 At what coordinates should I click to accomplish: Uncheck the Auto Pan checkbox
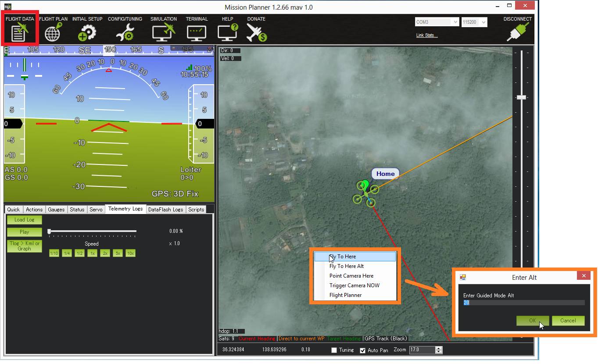[x=363, y=350]
